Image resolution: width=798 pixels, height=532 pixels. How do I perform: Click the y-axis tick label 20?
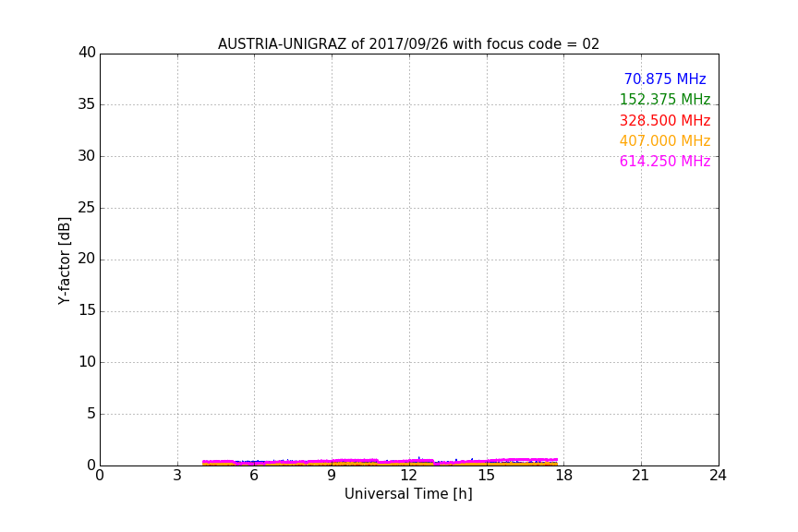87,260
